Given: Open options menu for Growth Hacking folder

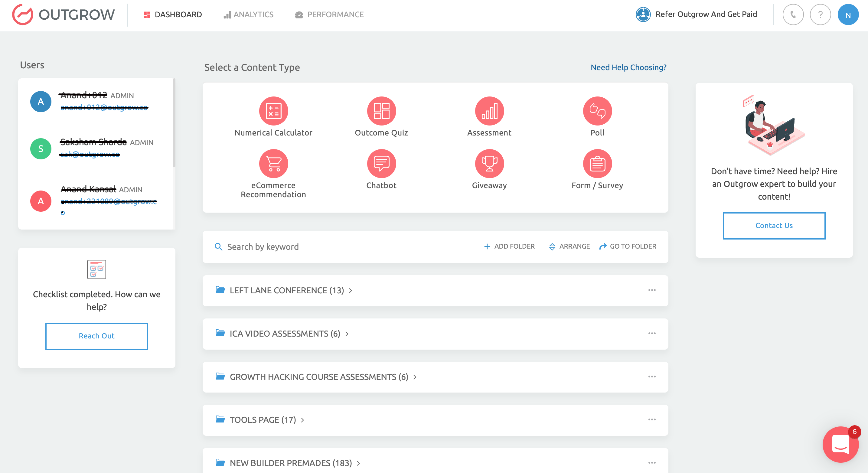Looking at the screenshot, I should click(651, 376).
